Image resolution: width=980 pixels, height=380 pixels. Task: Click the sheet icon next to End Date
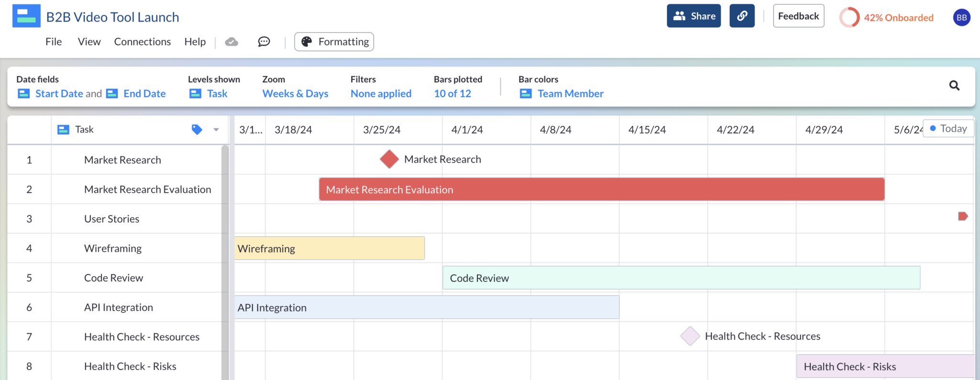point(112,93)
